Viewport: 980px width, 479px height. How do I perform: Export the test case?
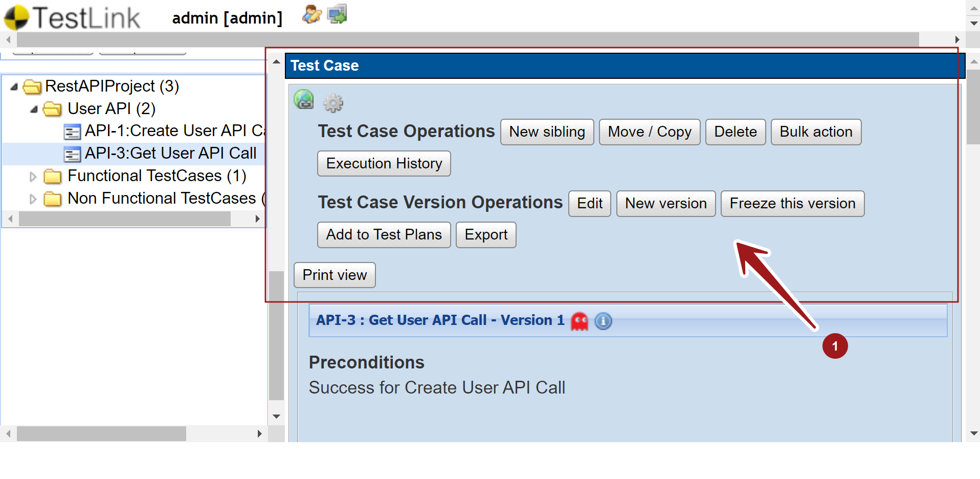point(485,235)
